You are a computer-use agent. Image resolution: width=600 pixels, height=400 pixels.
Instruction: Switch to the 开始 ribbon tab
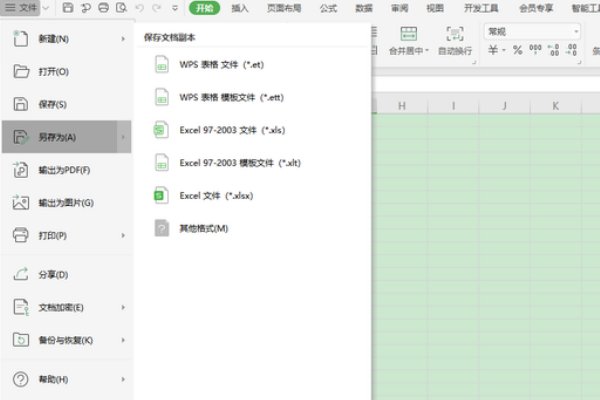[205, 8]
